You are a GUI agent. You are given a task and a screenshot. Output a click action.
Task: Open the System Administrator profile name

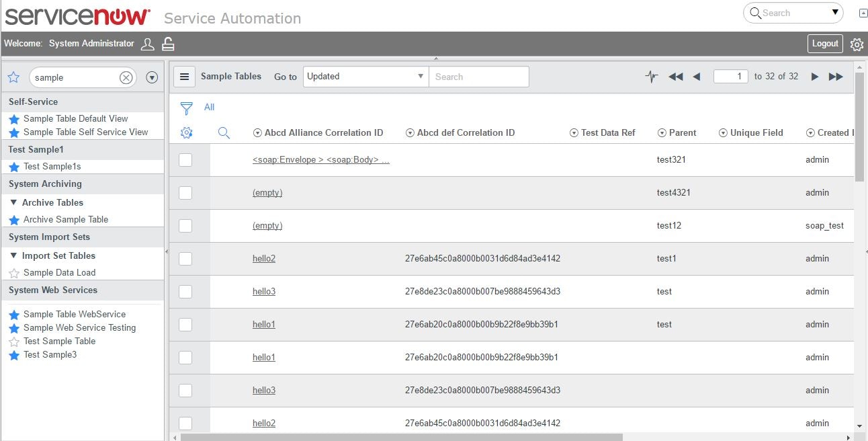(x=91, y=44)
